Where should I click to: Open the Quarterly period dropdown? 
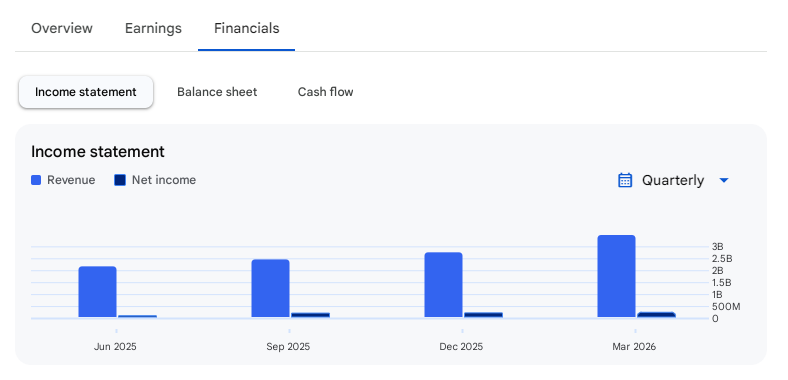[673, 180]
